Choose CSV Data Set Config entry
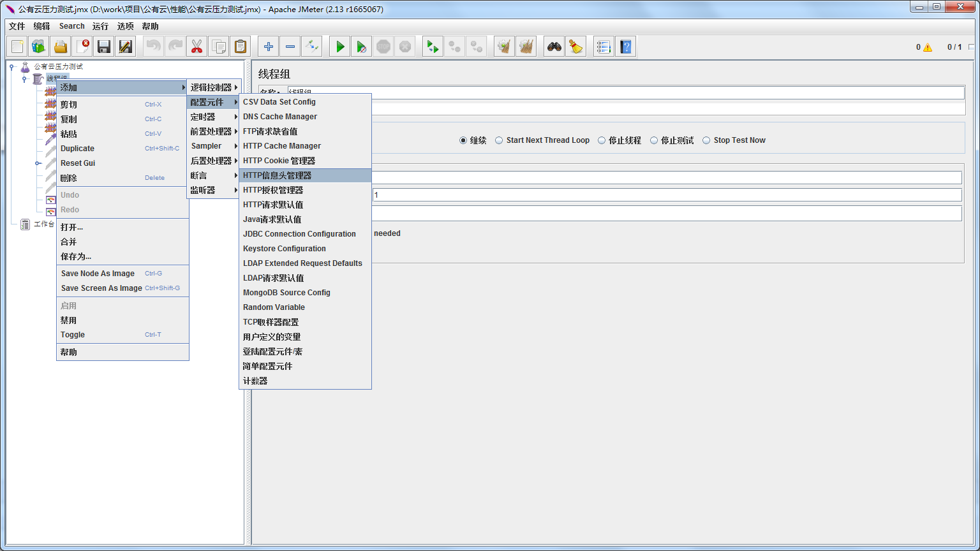The height and width of the screenshot is (551, 980). coord(305,102)
